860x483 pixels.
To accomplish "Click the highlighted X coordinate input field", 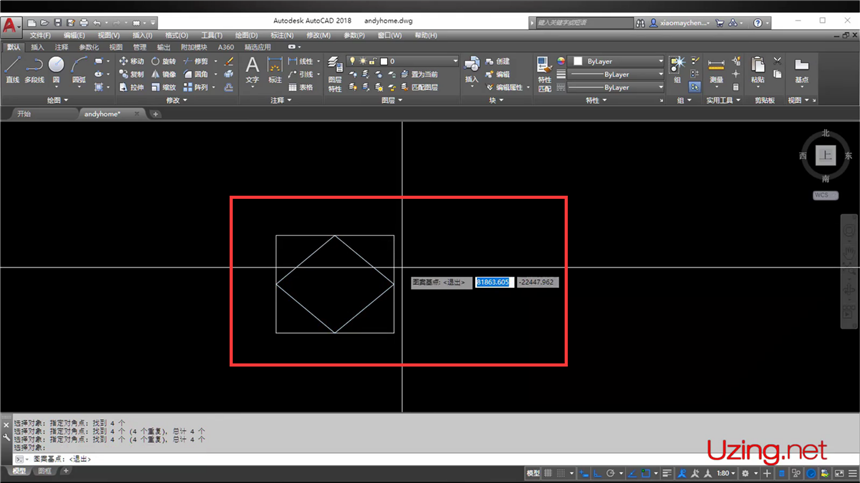I will point(493,282).
